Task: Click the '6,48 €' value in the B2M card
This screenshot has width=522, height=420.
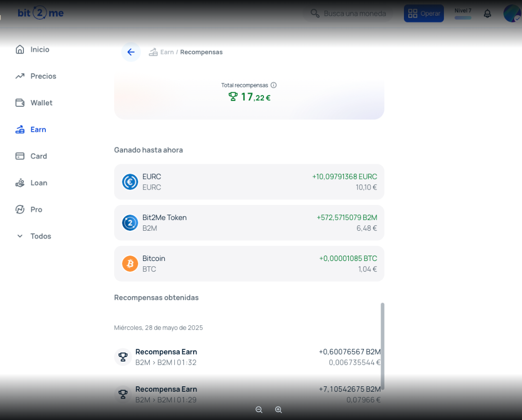Action: point(366,228)
